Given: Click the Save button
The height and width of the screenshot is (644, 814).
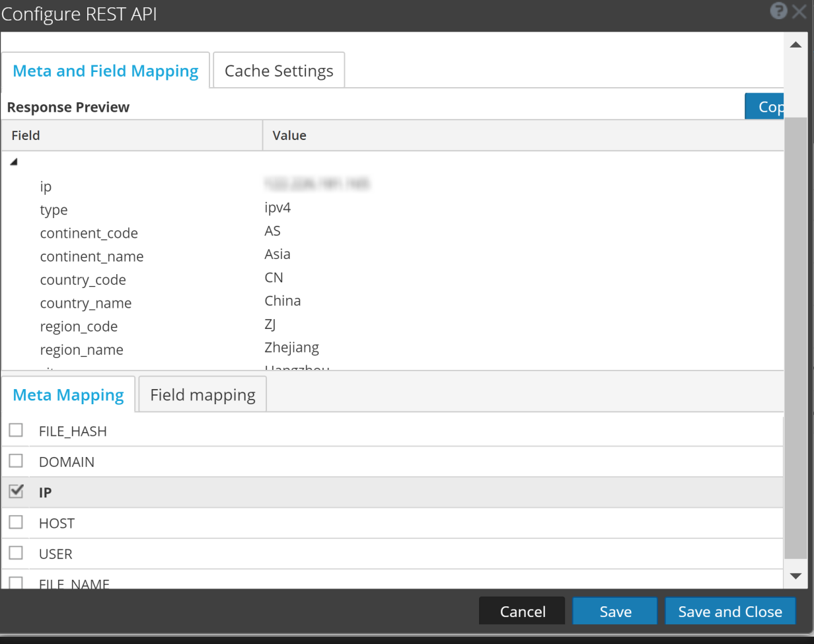Looking at the screenshot, I should [x=614, y=612].
